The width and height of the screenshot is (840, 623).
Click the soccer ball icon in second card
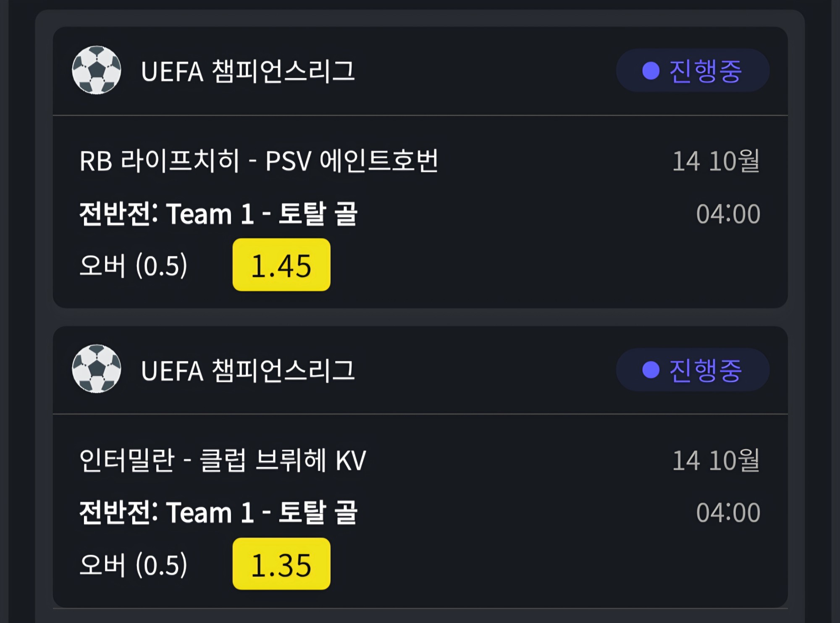point(97,369)
